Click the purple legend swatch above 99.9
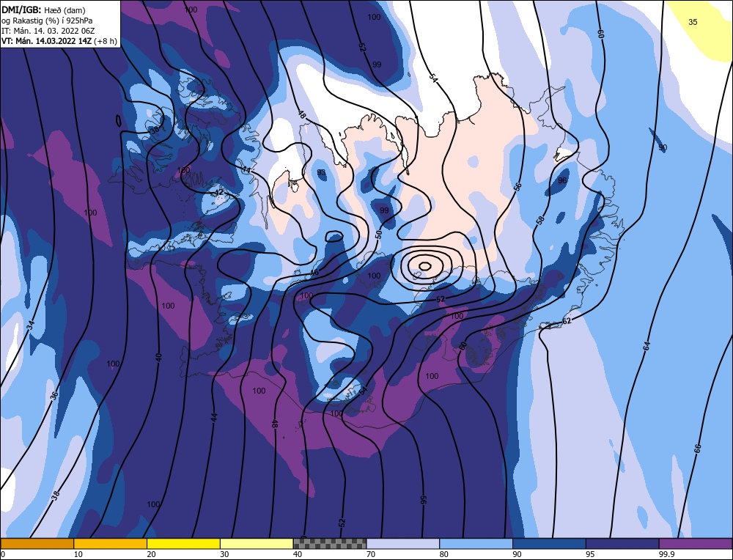Screen dimensions: 733x560 coord(696,543)
